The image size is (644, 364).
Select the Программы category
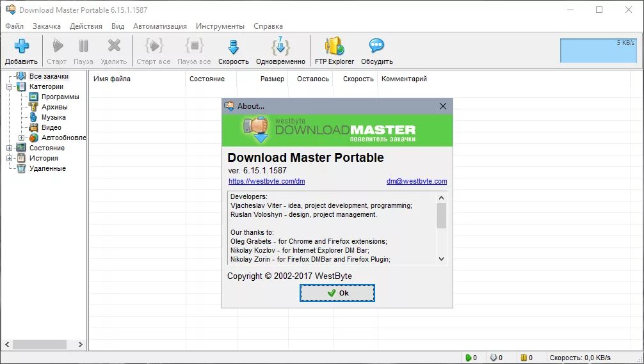[60, 97]
